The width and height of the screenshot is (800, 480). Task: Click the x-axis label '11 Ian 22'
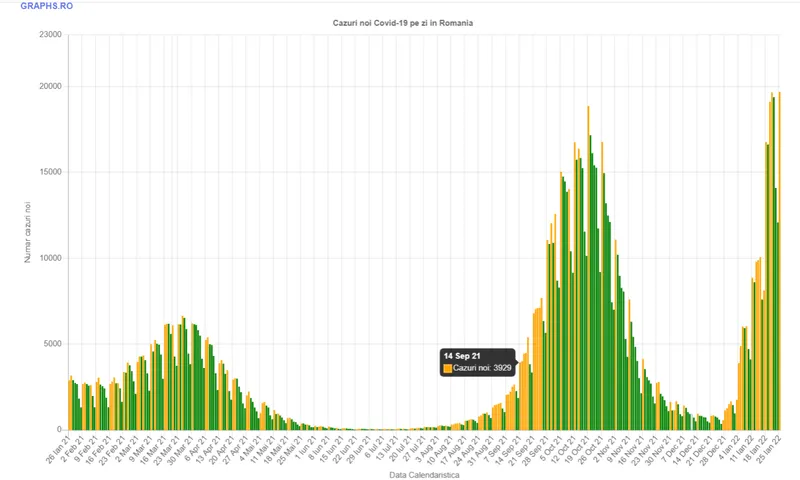(x=742, y=449)
